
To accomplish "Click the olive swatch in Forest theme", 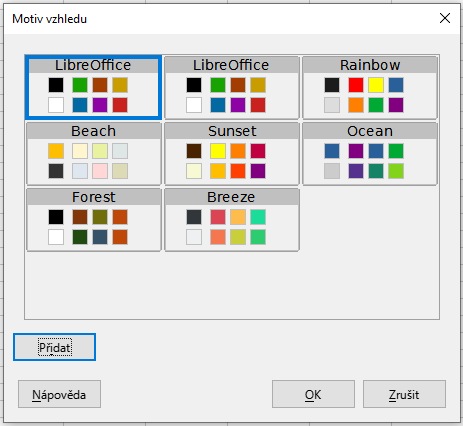I will coord(100,217).
